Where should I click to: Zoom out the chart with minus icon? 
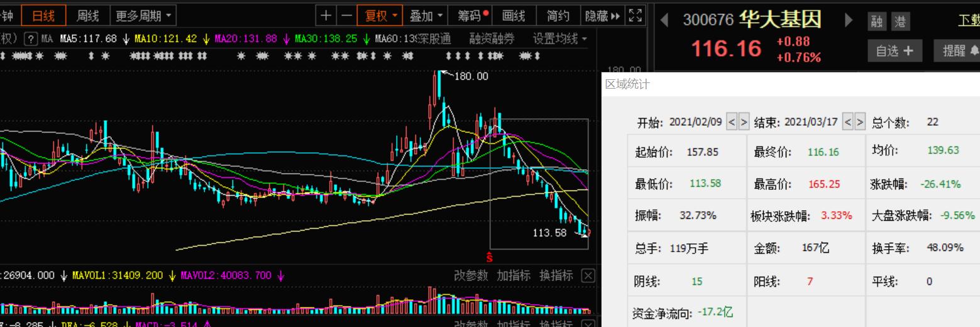(346, 15)
